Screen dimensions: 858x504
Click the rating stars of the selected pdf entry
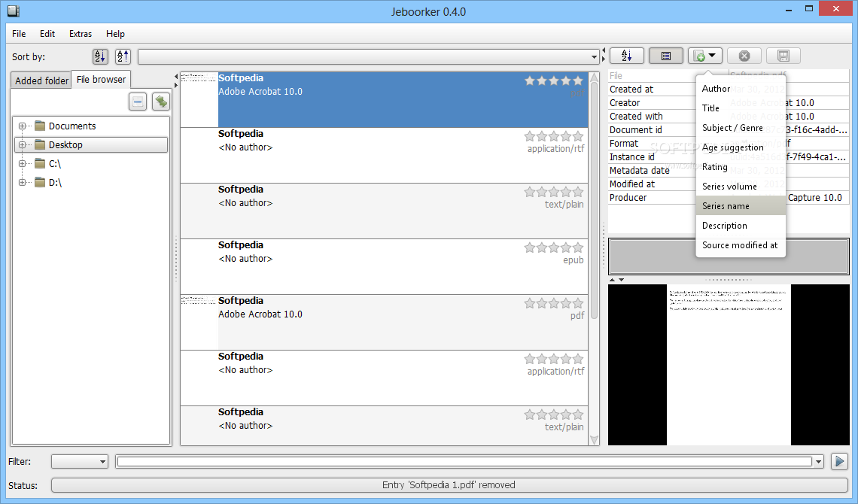(554, 81)
